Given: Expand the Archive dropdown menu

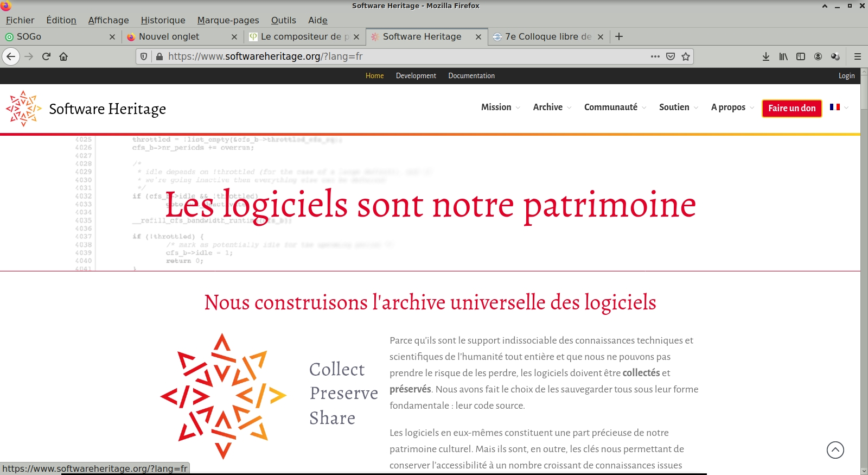Looking at the screenshot, I should tap(552, 107).
